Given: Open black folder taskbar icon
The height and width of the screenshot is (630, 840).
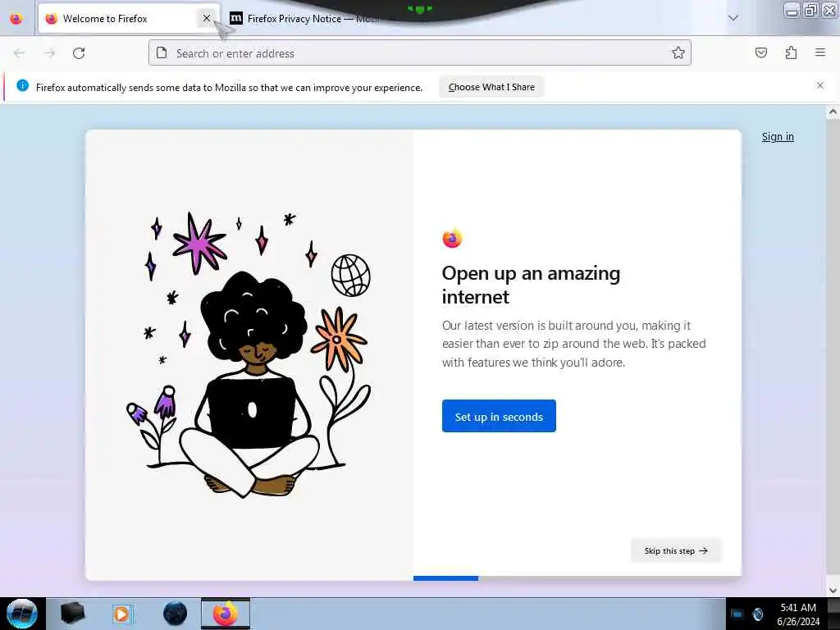Looking at the screenshot, I should coord(72,614).
